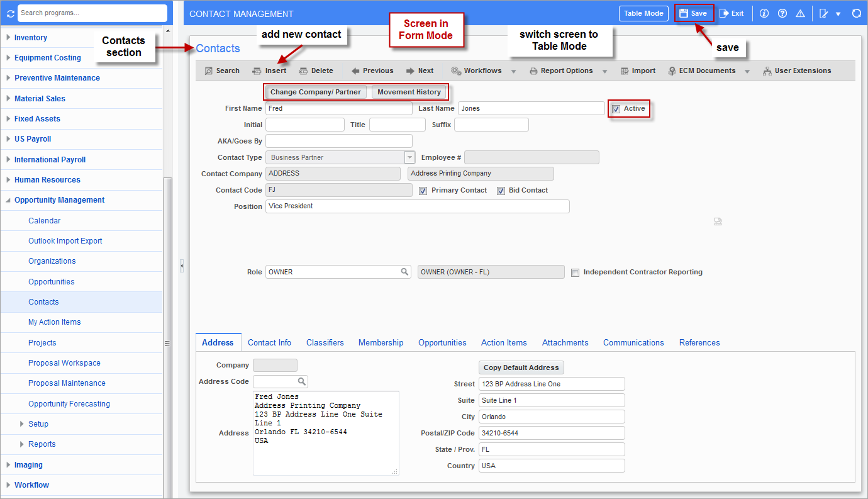Open Movement History
Screen dimensions: 868x499
[x=409, y=92]
